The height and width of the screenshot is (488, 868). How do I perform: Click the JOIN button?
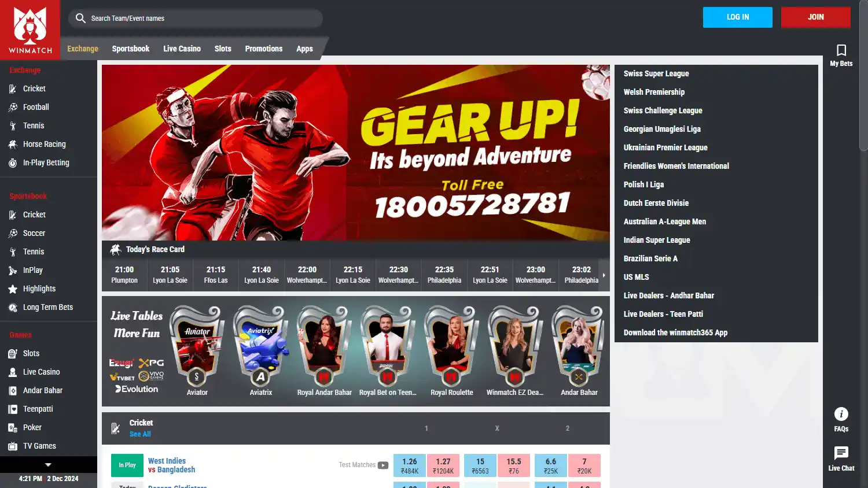[816, 17]
